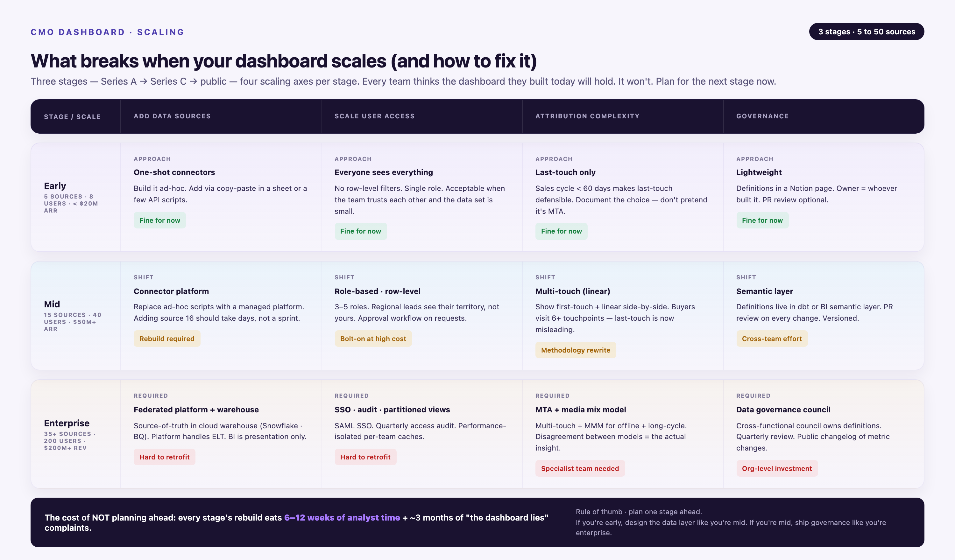Click description 'Show first-touch + linear side-by-side'
The image size is (955, 560).
[615, 318]
